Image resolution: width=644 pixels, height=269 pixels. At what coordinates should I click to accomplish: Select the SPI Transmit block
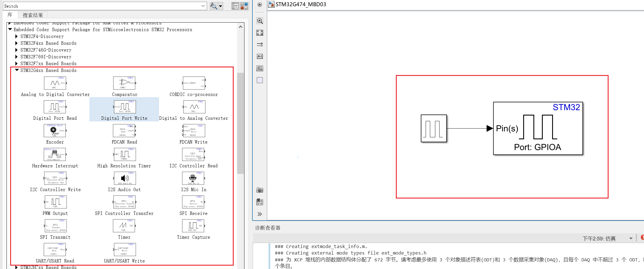coord(55,226)
